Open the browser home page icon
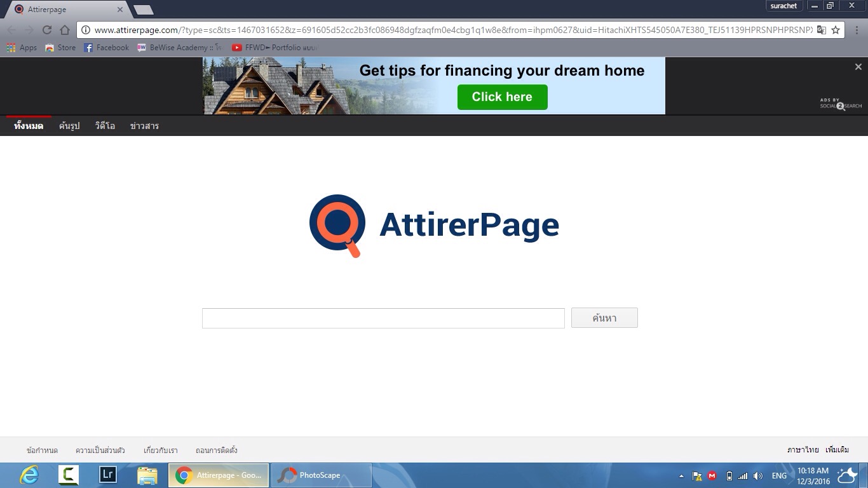Image resolution: width=868 pixels, height=488 pixels. (x=65, y=30)
